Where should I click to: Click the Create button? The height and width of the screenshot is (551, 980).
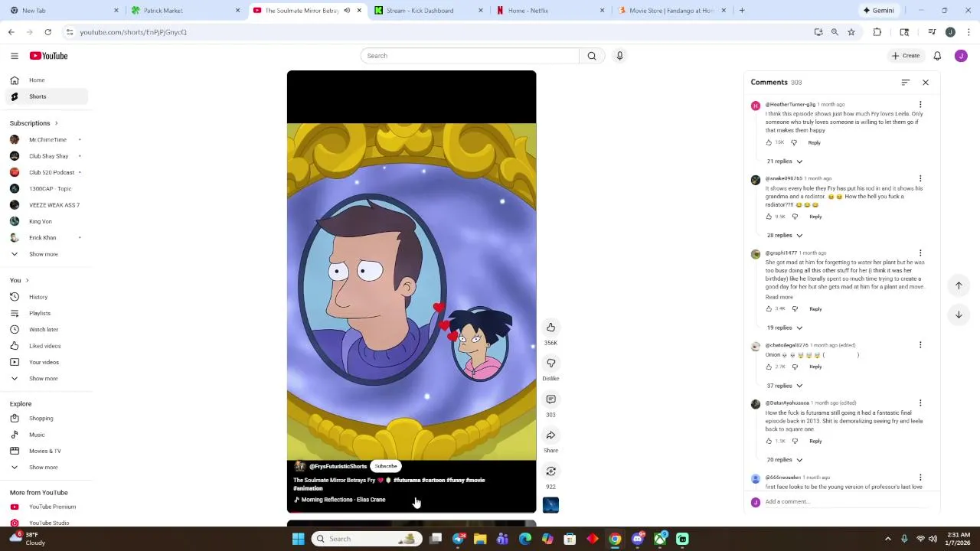(x=906, y=56)
